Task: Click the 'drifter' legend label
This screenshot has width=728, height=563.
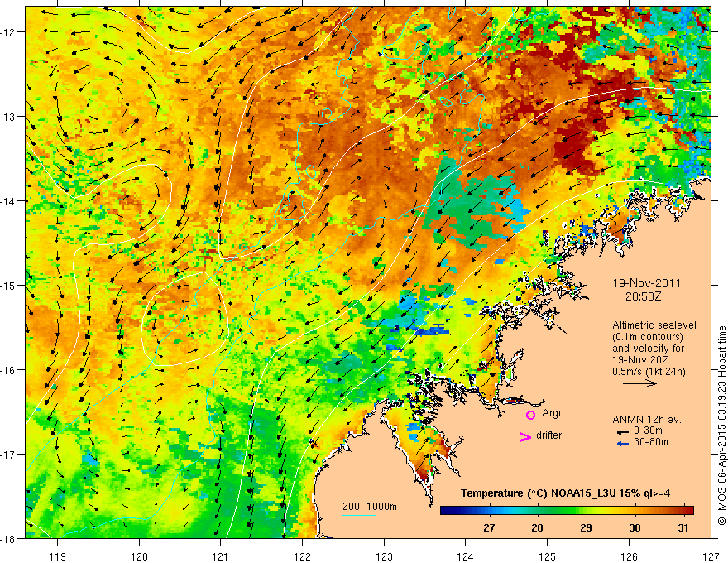Action: [548, 435]
